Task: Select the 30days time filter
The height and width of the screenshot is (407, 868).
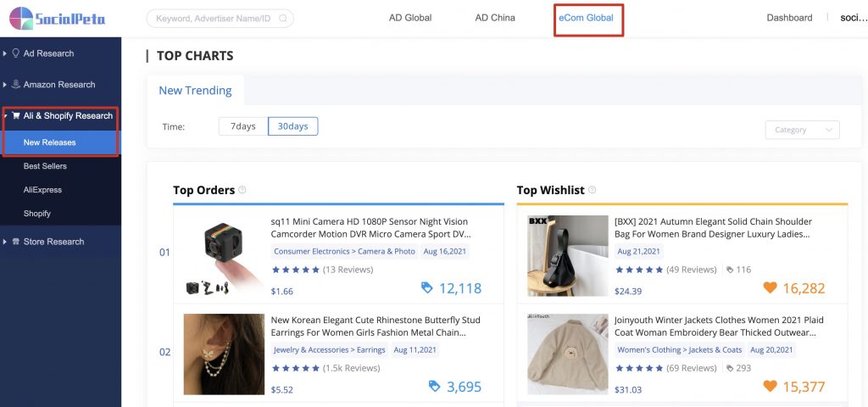Action: tap(292, 126)
